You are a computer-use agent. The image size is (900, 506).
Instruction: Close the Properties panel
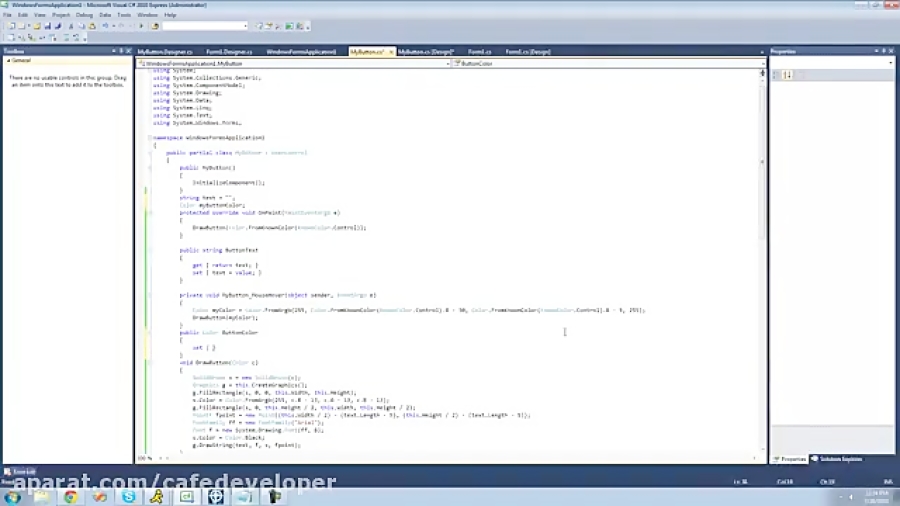[891, 51]
